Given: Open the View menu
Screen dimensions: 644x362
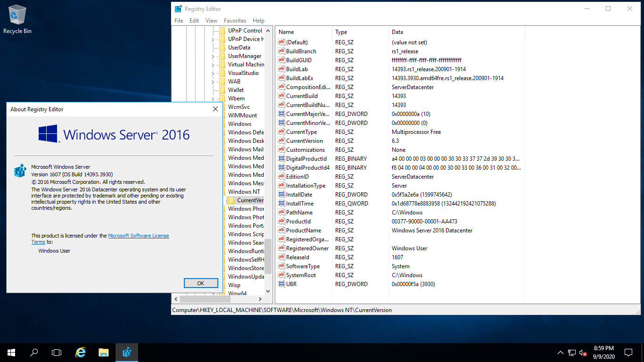Looking at the screenshot, I should pos(212,21).
